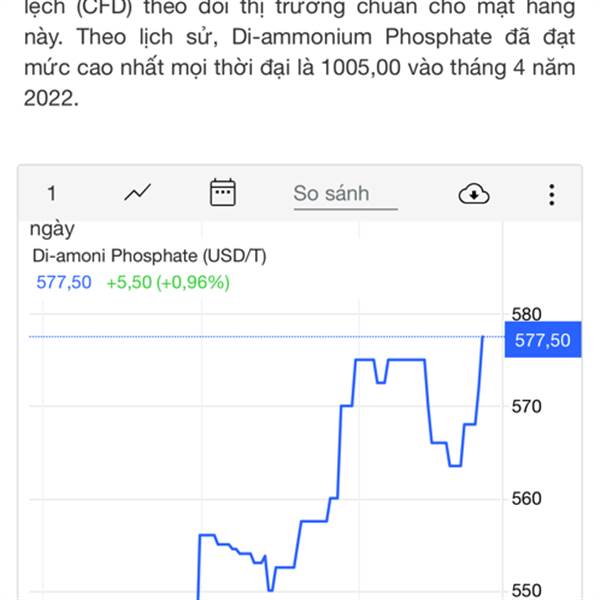Click the 560 axis label

click(x=526, y=498)
